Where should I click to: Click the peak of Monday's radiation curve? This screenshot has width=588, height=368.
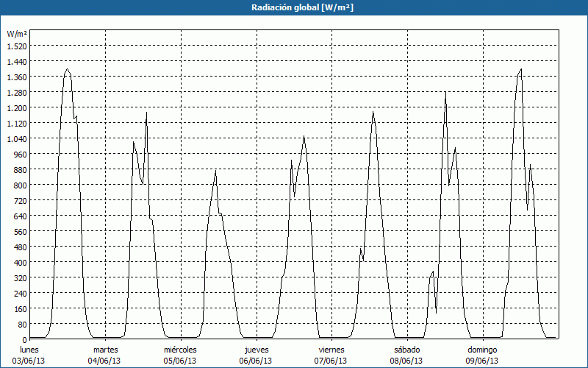pyautogui.click(x=68, y=69)
